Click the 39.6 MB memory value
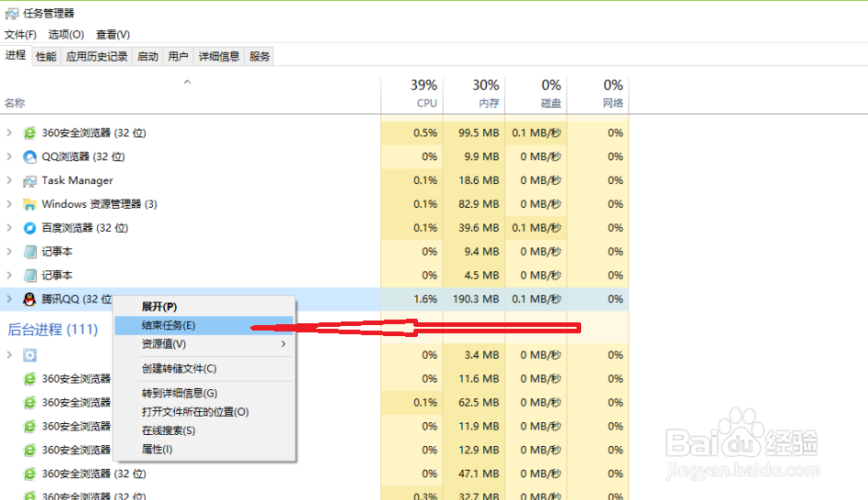868x500 pixels. tap(478, 228)
